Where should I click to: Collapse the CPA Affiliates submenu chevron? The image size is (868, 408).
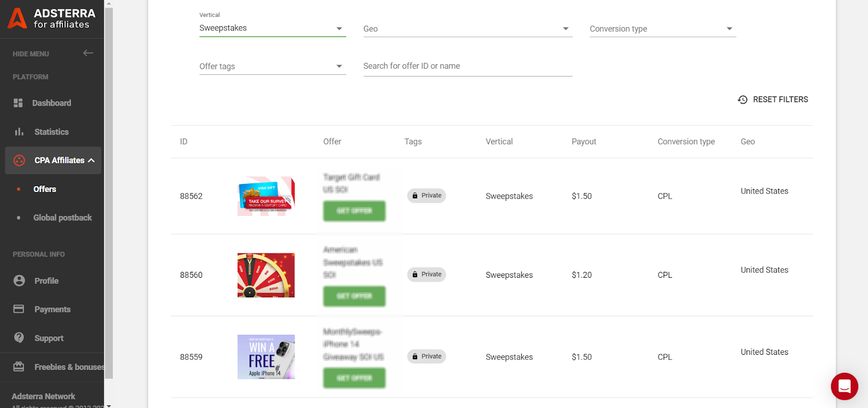click(91, 161)
